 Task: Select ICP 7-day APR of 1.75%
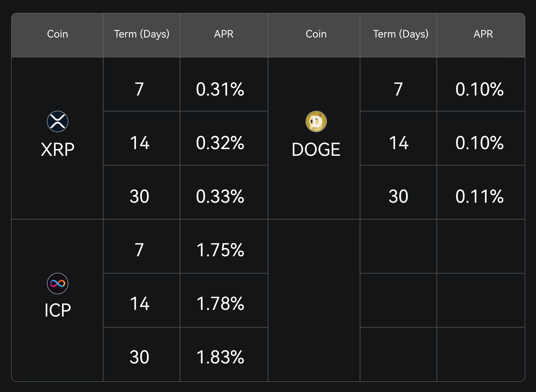pyautogui.click(x=220, y=250)
